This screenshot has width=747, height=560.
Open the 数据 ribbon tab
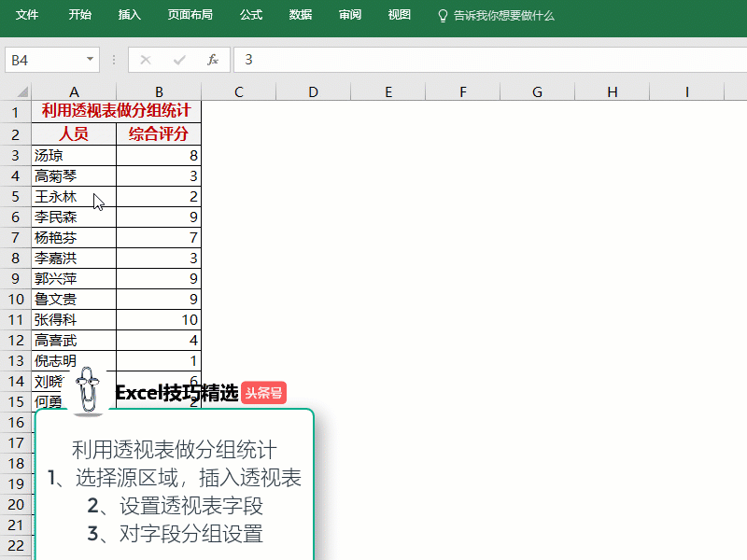pos(301,15)
